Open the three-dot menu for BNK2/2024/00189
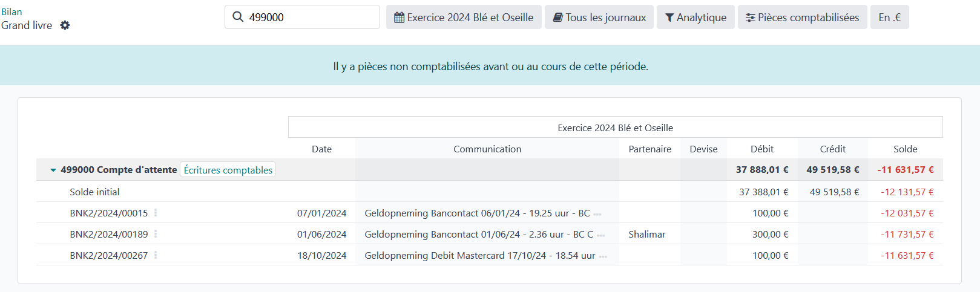980x292 pixels. coord(156,234)
